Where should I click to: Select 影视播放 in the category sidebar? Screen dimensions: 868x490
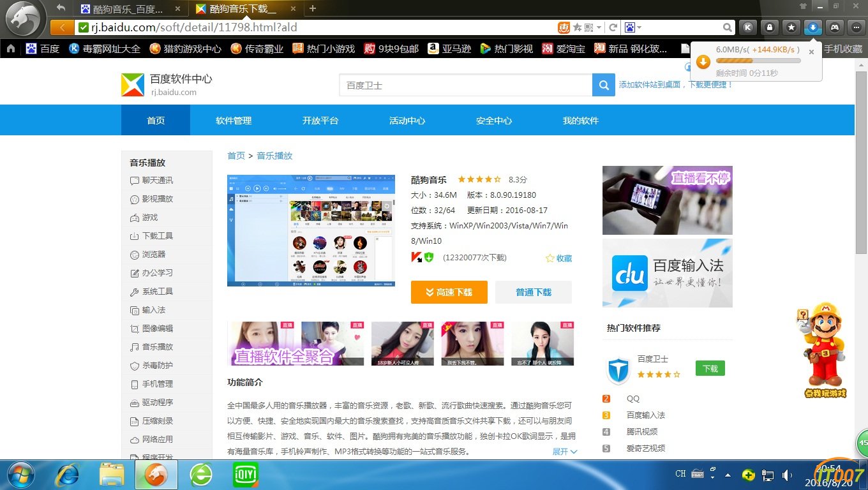pos(167,199)
